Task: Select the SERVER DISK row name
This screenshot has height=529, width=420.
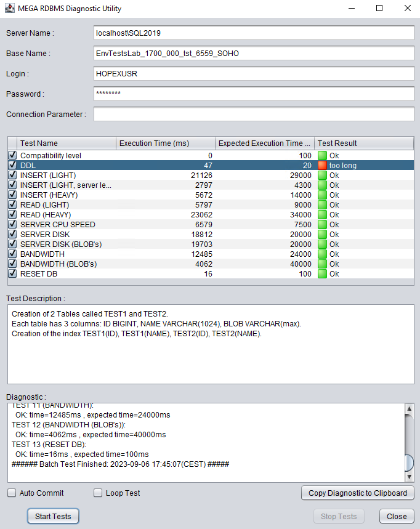Action: coord(45,234)
